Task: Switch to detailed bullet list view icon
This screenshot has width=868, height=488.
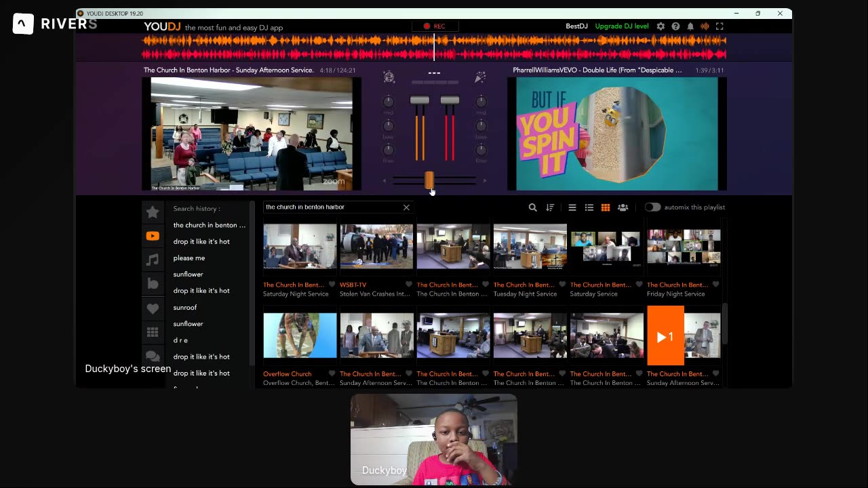Action: pyautogui.click(x=589, y=207)
